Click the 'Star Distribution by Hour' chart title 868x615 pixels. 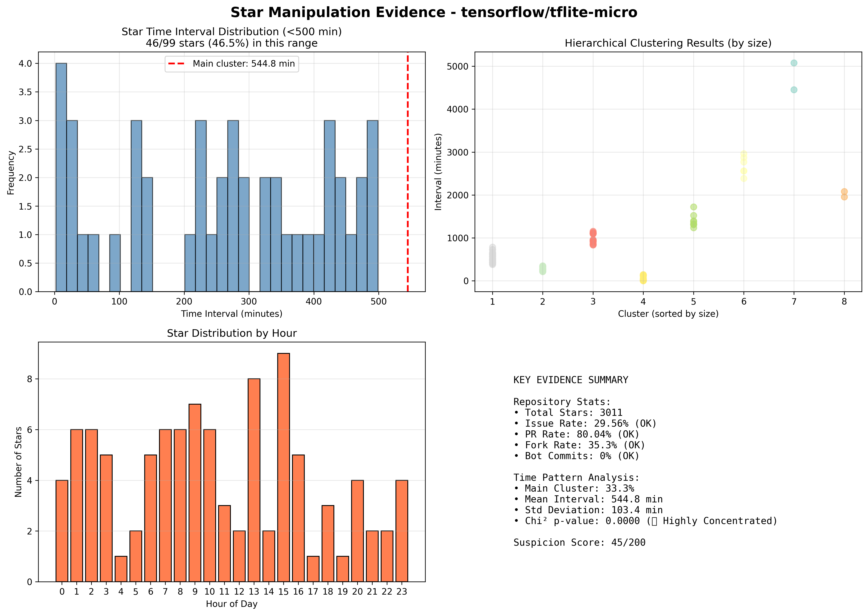tap(231, 333)
